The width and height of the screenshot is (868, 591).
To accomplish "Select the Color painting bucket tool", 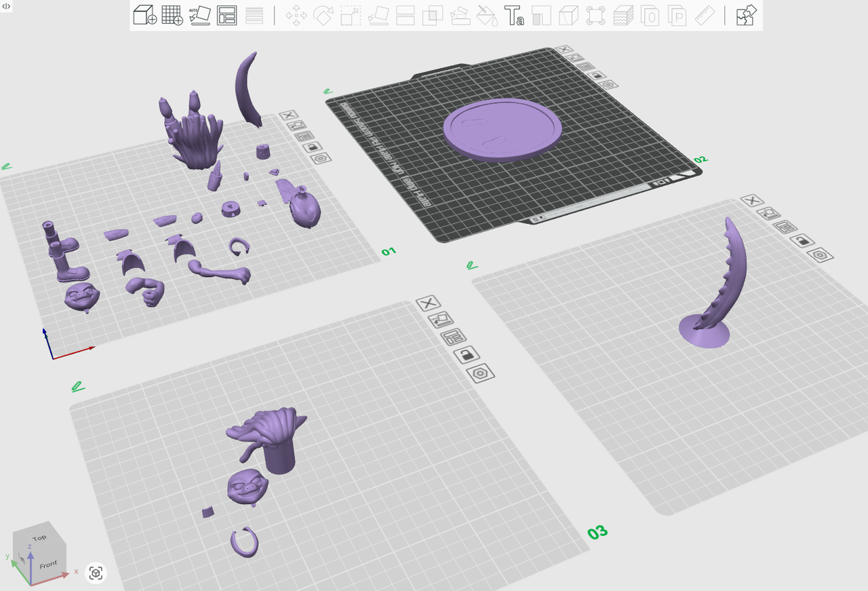I will [x=487, y=15].
